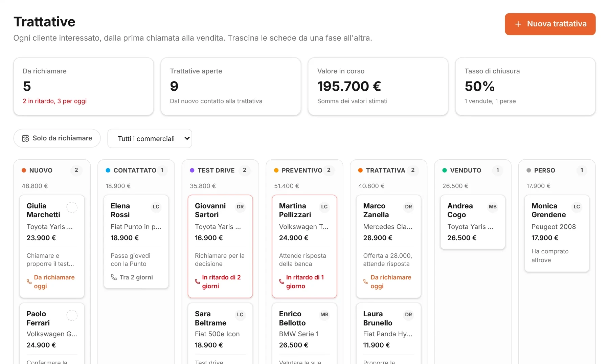Click 'BMW Serie 1' on Enrico Bellotto's card
The width and height of the screenshot is (609, 364).
[299, 334]
